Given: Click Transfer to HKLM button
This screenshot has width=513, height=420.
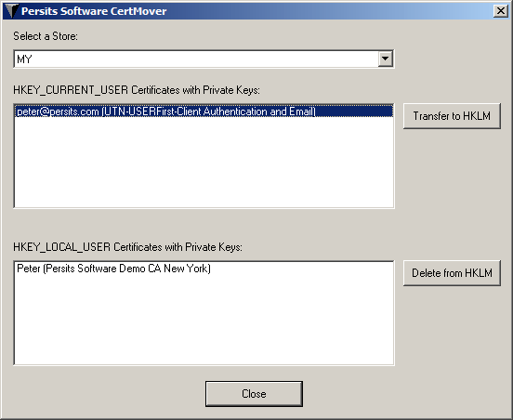Looking at the screenshot, I should pos(452,116).
